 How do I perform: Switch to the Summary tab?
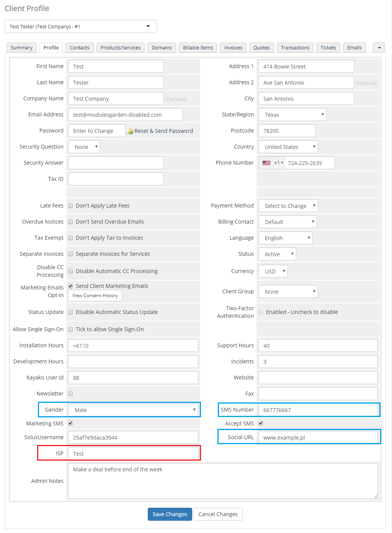click(21, 47)
